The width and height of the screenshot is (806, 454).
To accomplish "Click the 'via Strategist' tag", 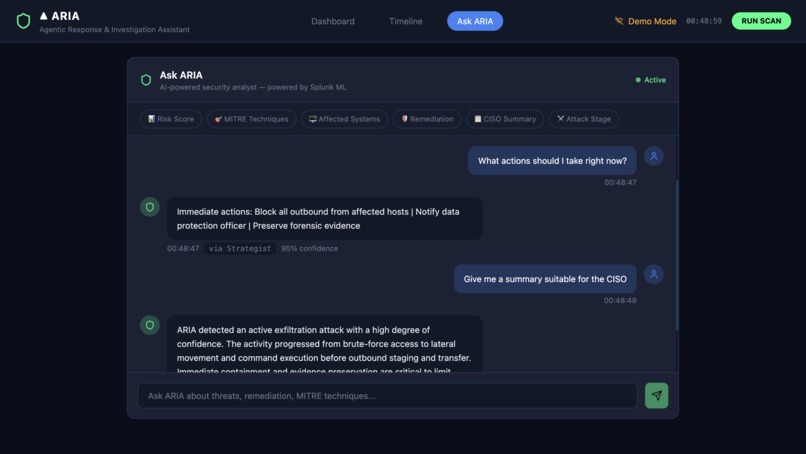I will pos(240,248).
